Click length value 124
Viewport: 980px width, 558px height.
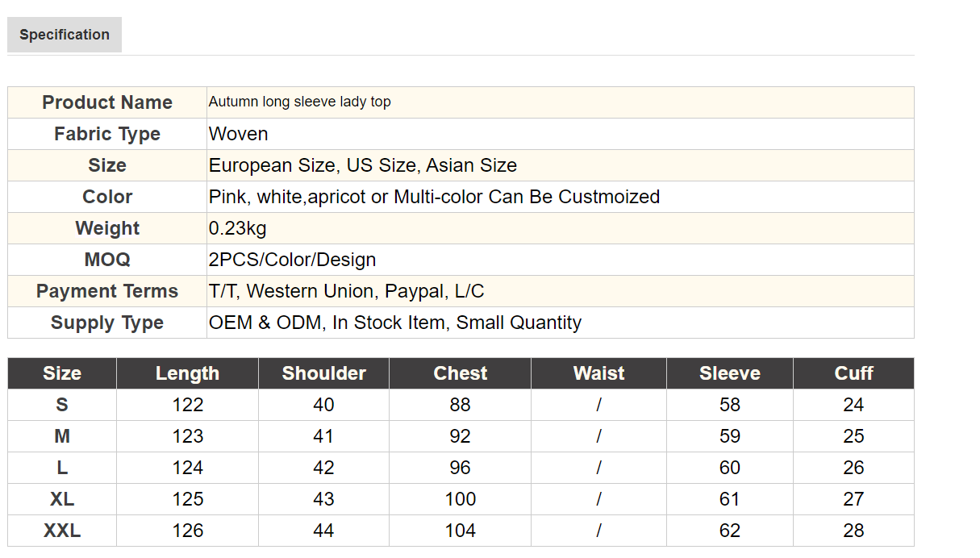pos(188,468)
